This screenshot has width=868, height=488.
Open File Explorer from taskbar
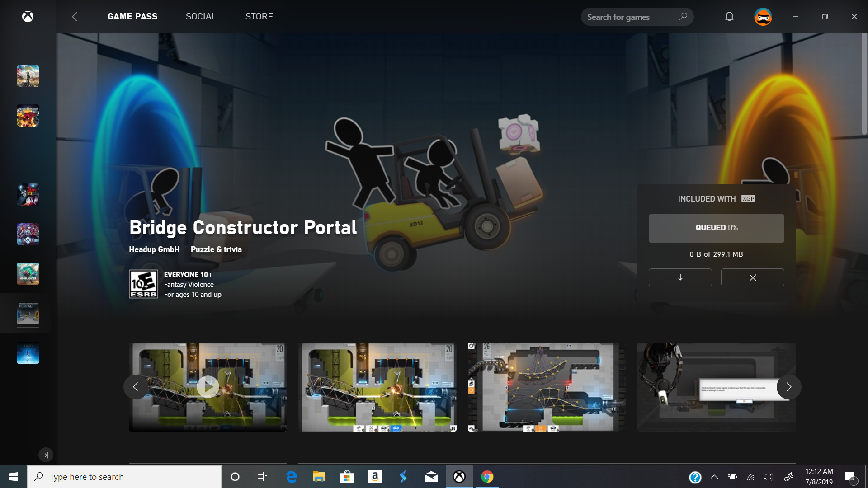pyautogui.click(x=319, y=477)
